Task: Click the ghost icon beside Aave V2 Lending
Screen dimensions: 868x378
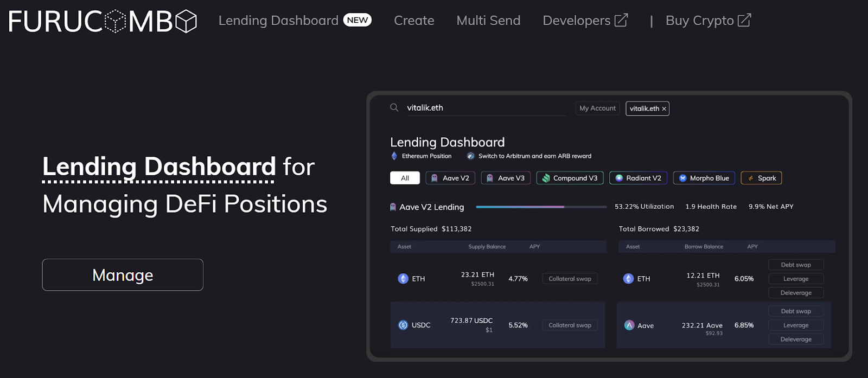Action: coord(393,207)
